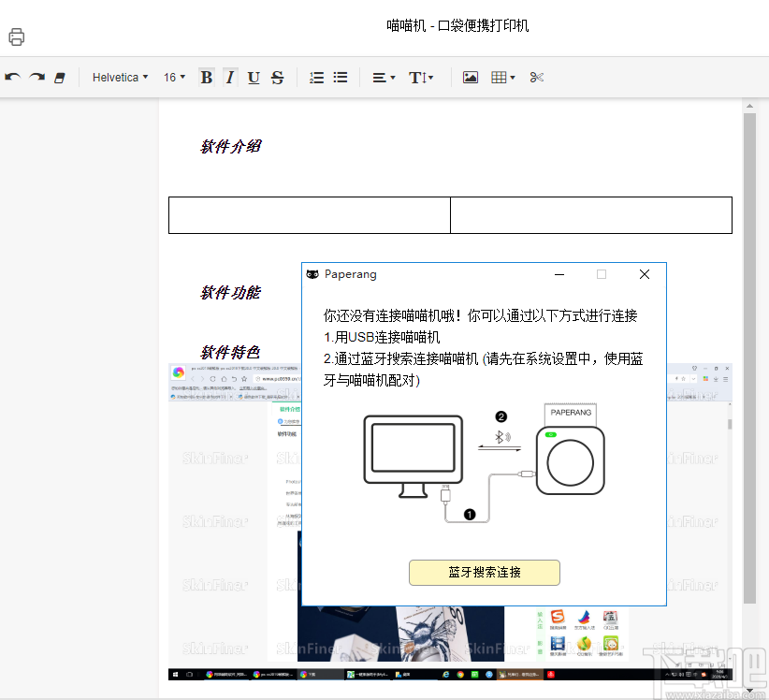Open the font size 16 dropdown
Viewport: 769px width, 700px height.
pyautogui.click(x=174, y=77)
